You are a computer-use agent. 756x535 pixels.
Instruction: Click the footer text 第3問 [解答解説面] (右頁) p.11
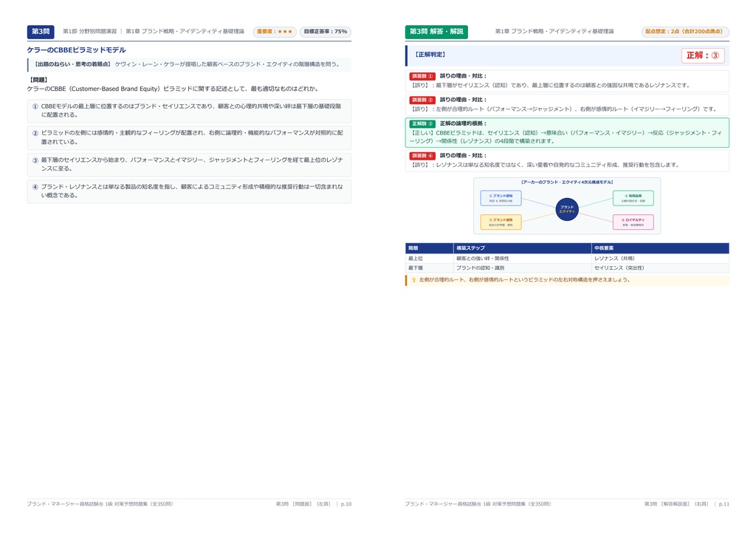[687, 504]
